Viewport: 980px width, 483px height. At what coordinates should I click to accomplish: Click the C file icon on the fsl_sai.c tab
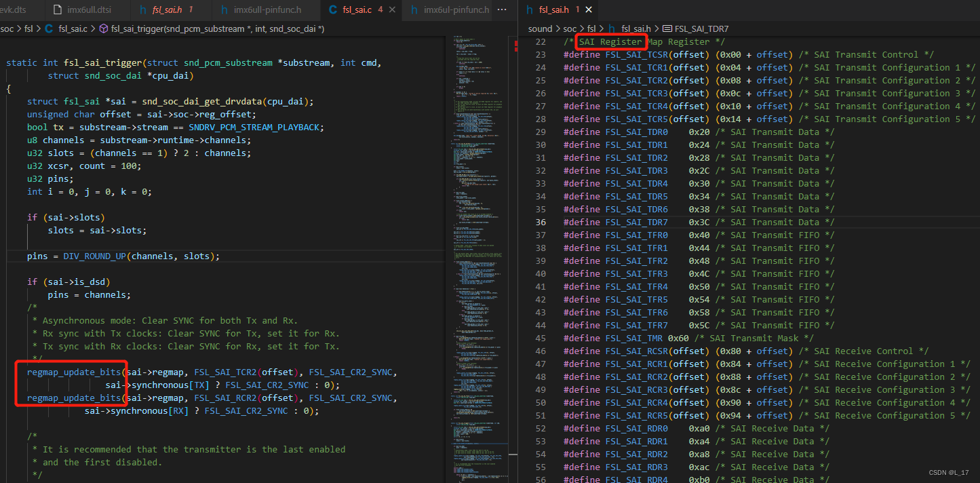(x=332, y=10)
